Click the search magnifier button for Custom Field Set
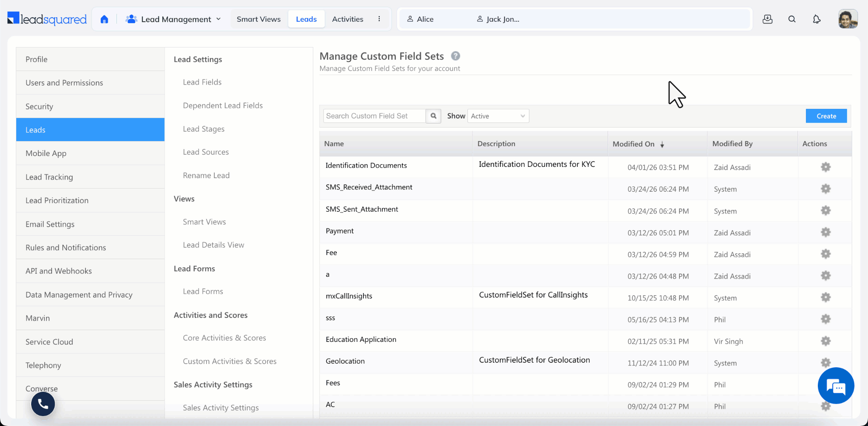Viewport: 868px width, 426px height. [433, 116]
